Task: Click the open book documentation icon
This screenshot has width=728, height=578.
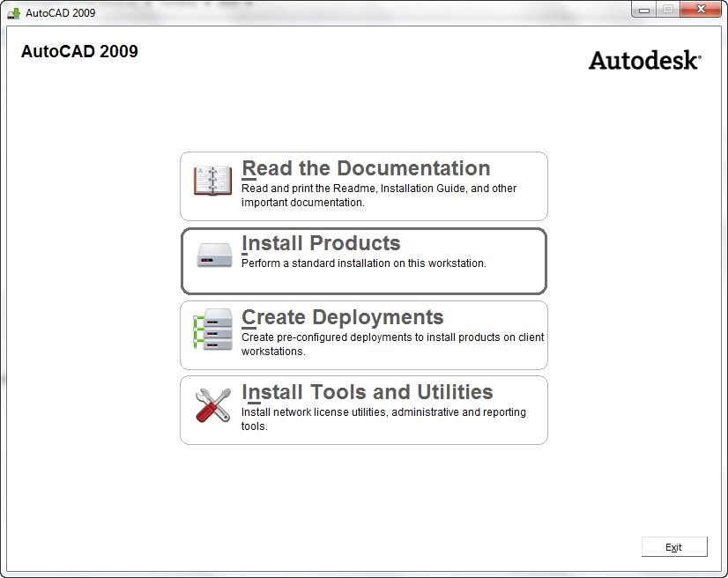Action: pyautogui.click(x=212, y=181)
